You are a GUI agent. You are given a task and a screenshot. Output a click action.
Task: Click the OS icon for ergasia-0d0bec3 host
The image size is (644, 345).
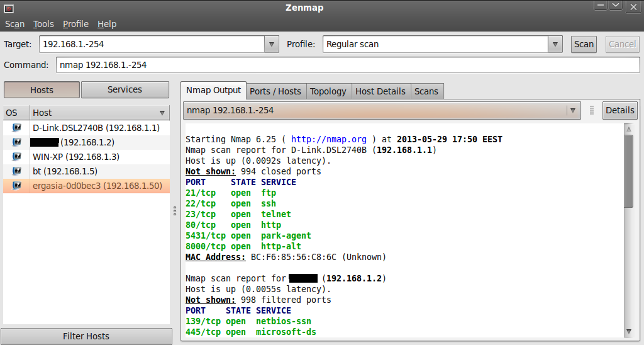16,186
